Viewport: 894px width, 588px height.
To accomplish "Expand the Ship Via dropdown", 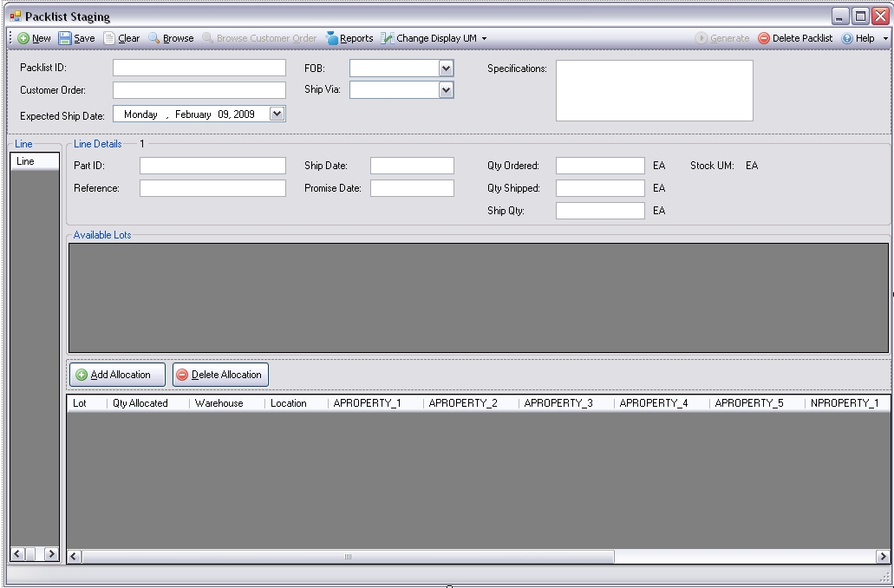I will [x=446, y=90].
